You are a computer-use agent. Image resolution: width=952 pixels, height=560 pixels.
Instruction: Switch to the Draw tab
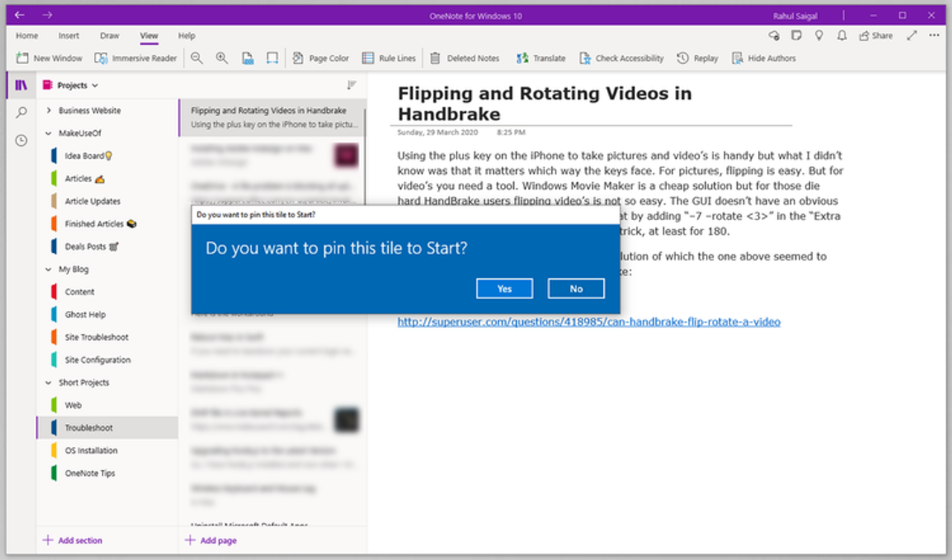109,36
